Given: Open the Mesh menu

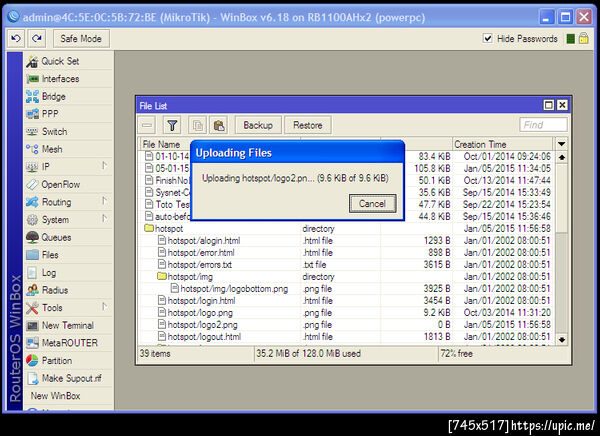Looking at the screenshot, I should 69,149.
